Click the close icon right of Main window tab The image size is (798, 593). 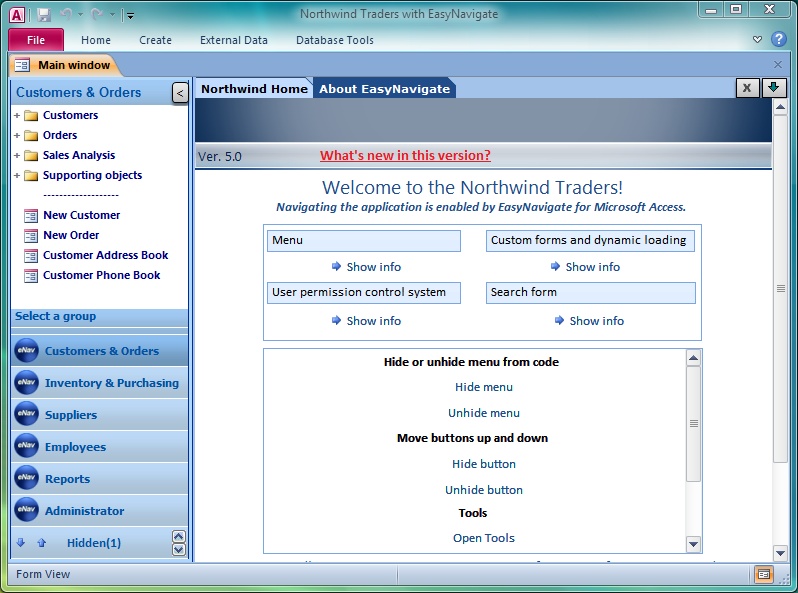coord(778,64)
